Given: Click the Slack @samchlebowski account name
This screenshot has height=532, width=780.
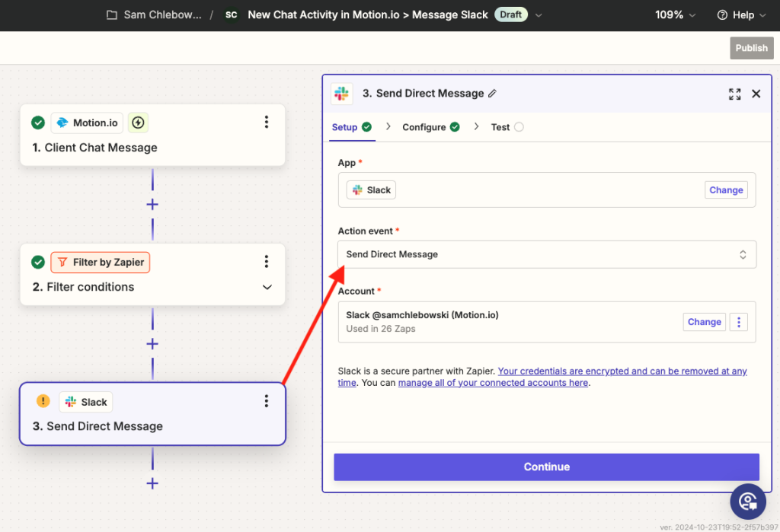Looking at the screenshot, I should [x=422, y=315].
